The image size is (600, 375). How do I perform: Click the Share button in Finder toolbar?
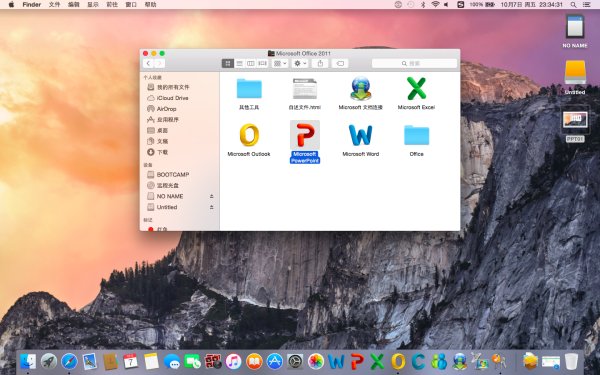point(320,64)
